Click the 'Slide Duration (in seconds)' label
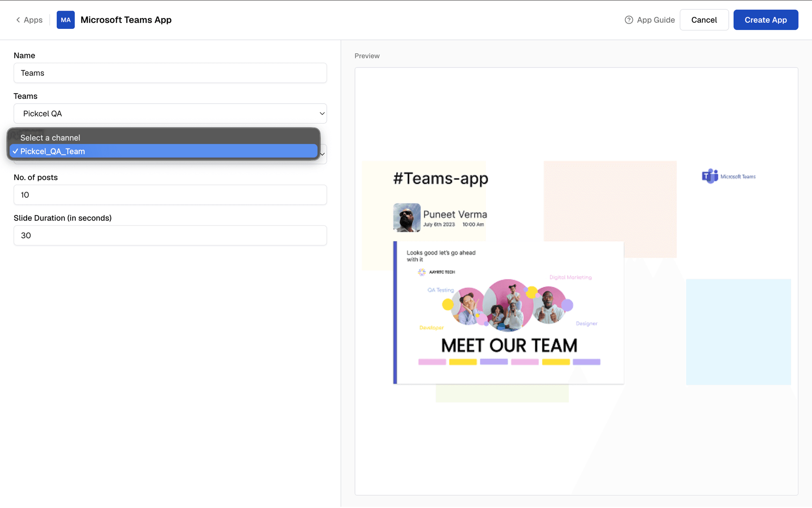The width and height of the screenshot is (812, 508). pyautogui.click(x=63, y=218)
